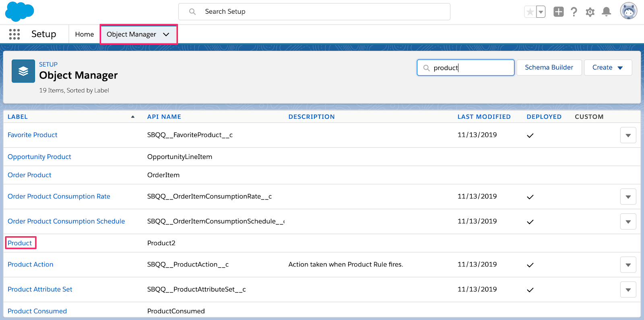This screenshot has width=644, height=320.
Task: Select API name SBQQ__OrderItemConsumptionRate__c
Action: [x=210, y=196]
